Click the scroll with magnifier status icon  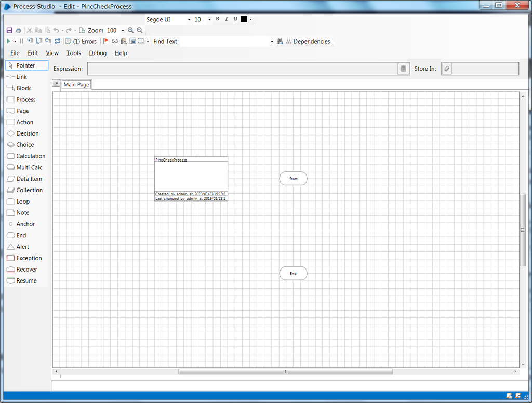click(x=518, y=396)
